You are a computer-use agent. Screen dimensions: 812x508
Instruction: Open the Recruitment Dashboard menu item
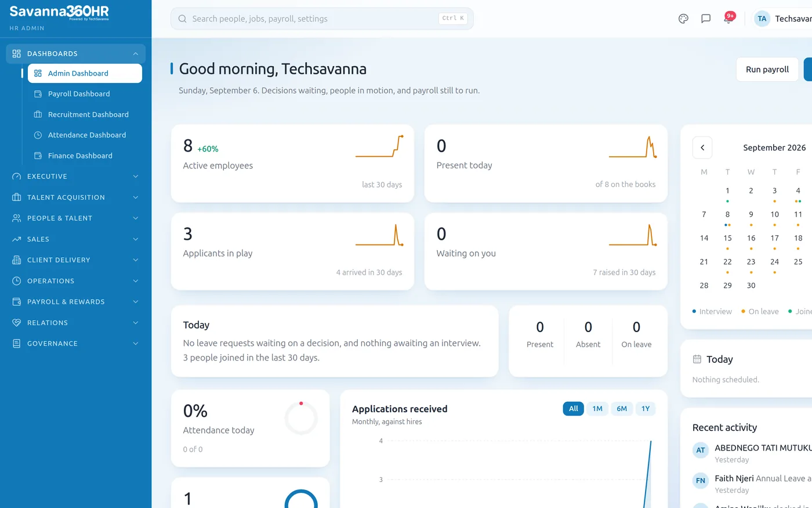[x=85, y=114]
